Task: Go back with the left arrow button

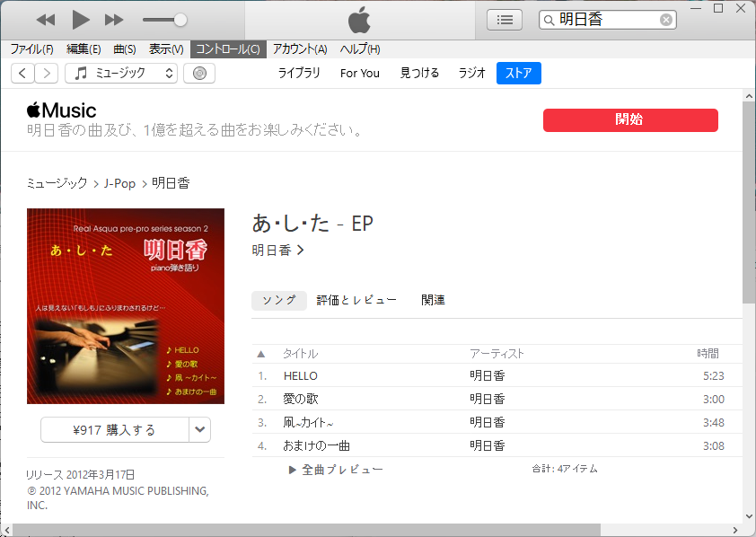Action: [x=22, y=74]
